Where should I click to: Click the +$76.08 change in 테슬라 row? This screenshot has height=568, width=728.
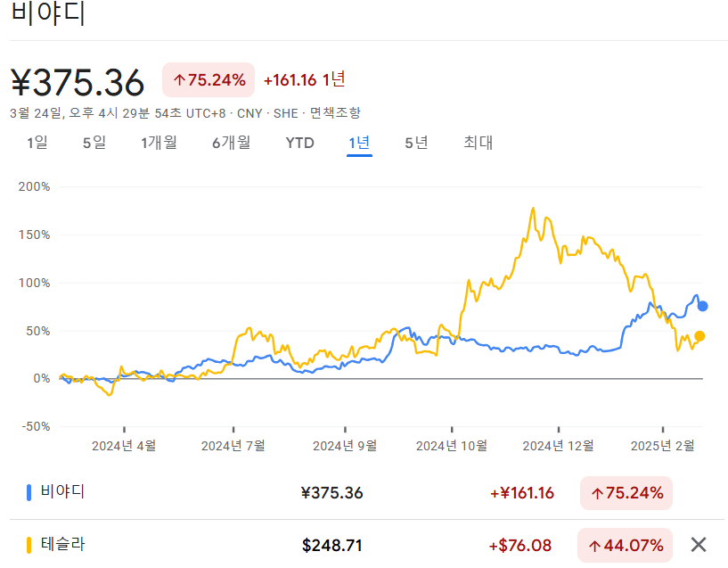coord(520,545)
